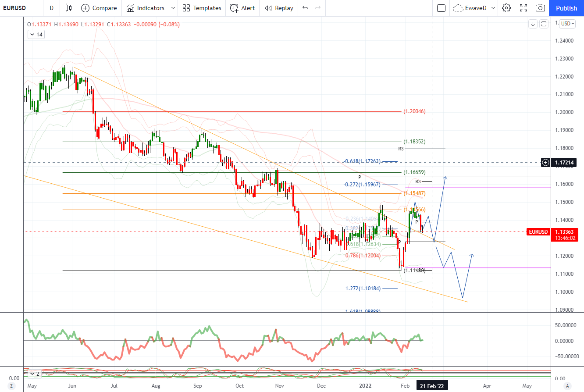Toggle the A auto-scale button
584x392 pixels.
(x=567, y=386)
